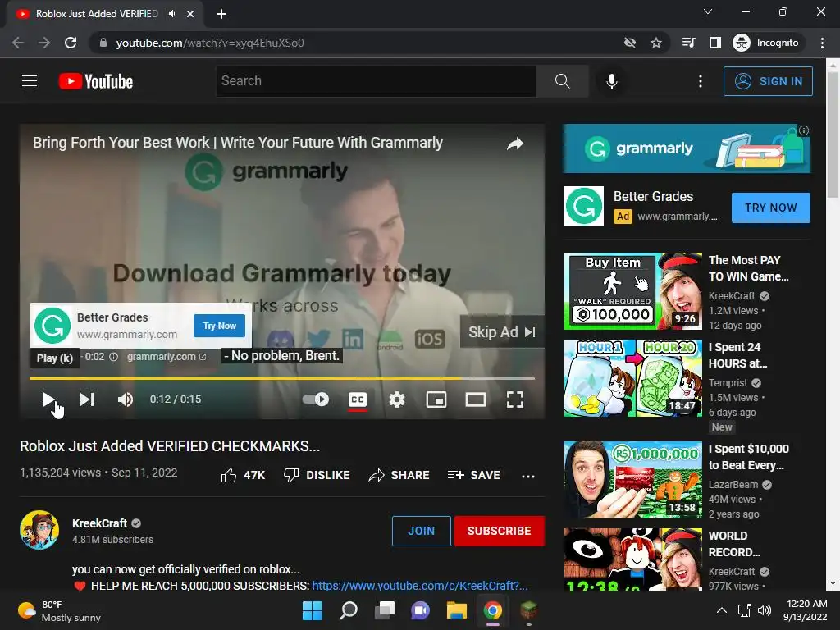Open the Minecraft taskbar icon
Viewport: 840px width, 630px height.
(529, 610)
